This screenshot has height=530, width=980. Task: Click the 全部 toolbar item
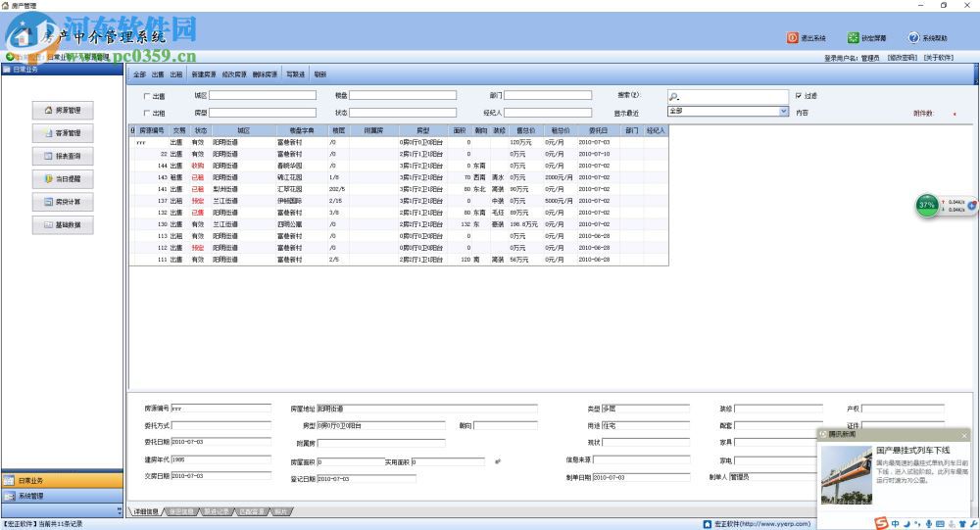(139, 74)
